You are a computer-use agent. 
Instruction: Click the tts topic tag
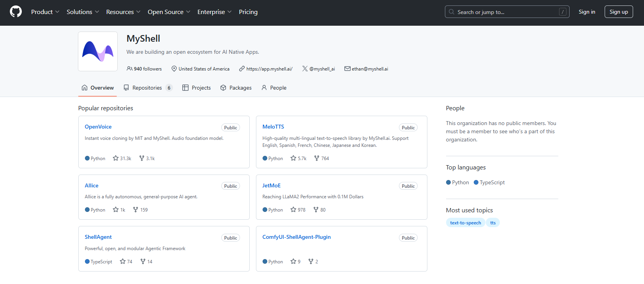[x=493, y=222]
